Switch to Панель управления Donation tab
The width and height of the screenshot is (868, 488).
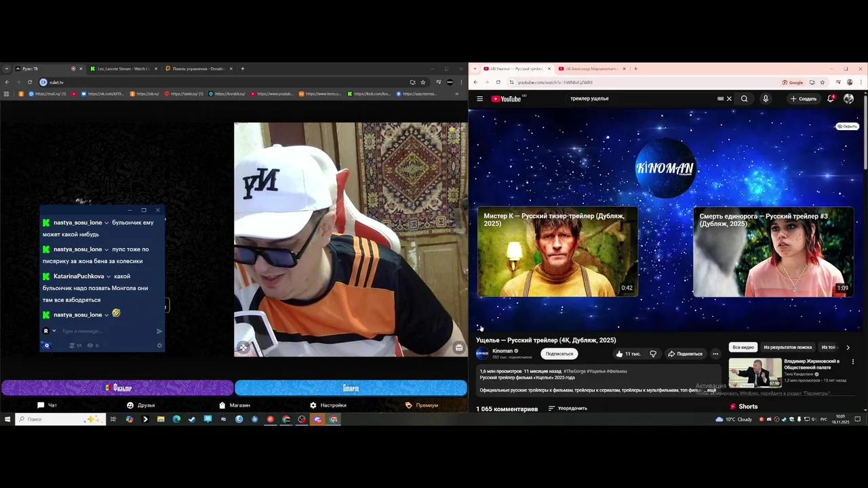click(x=199, y=68)
